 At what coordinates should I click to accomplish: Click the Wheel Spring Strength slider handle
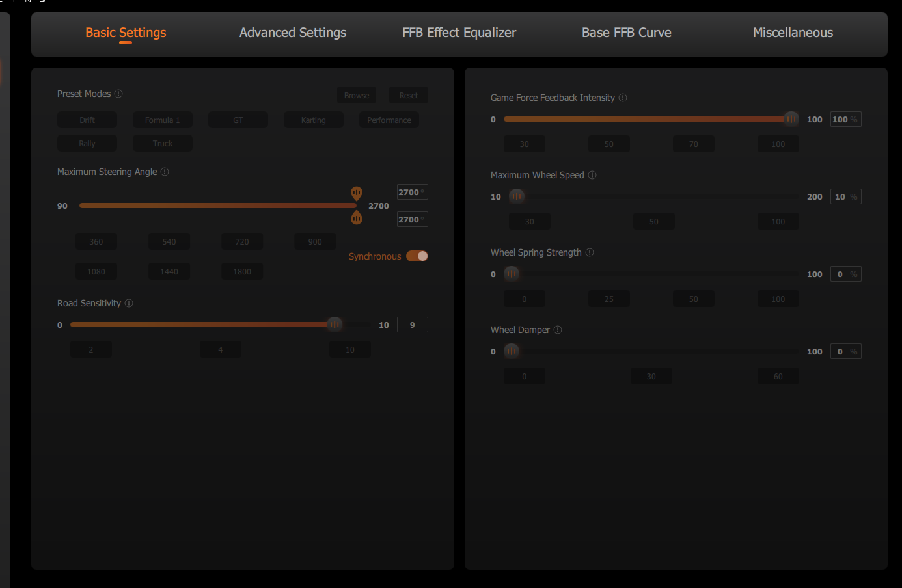tap(512, 274)
